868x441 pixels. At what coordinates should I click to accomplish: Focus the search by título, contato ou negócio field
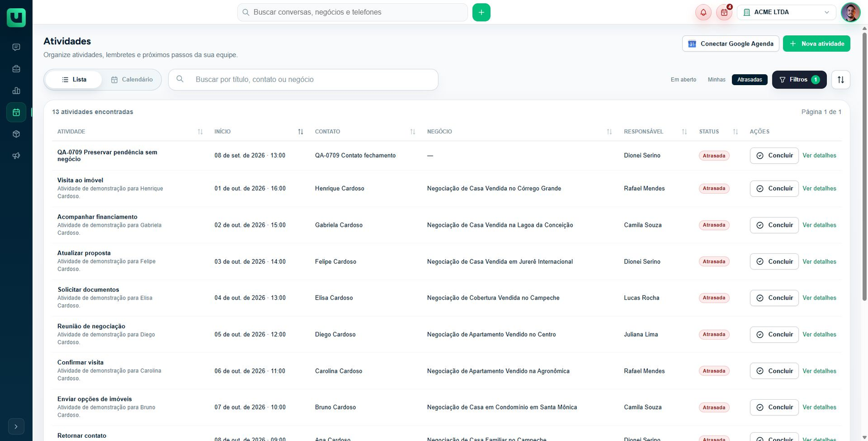(x=303, y=80)
